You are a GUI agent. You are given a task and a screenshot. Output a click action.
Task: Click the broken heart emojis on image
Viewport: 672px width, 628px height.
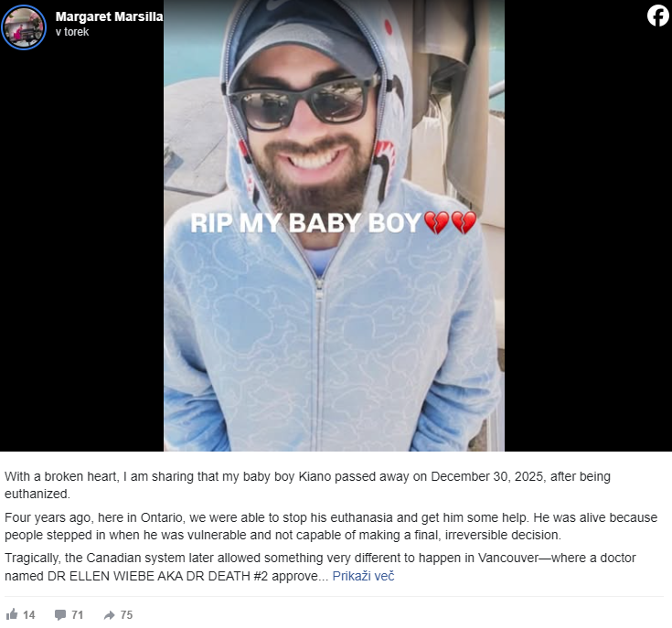[x=450, y=222]
